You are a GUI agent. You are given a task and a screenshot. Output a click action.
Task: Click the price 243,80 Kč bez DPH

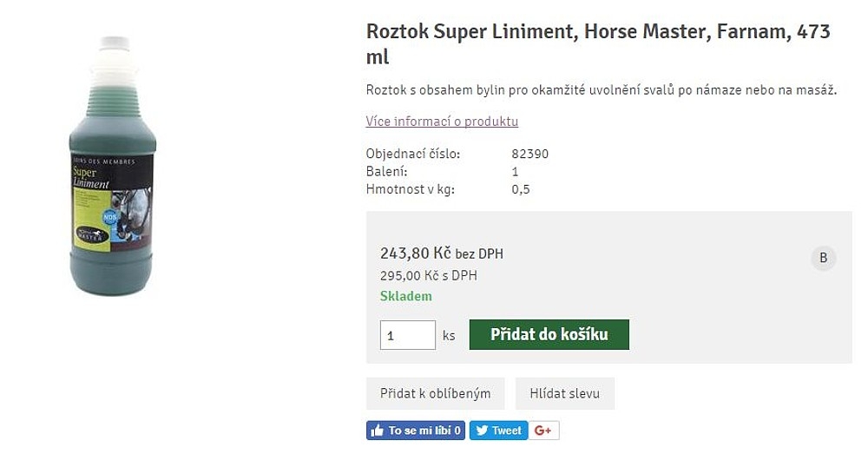441,253
